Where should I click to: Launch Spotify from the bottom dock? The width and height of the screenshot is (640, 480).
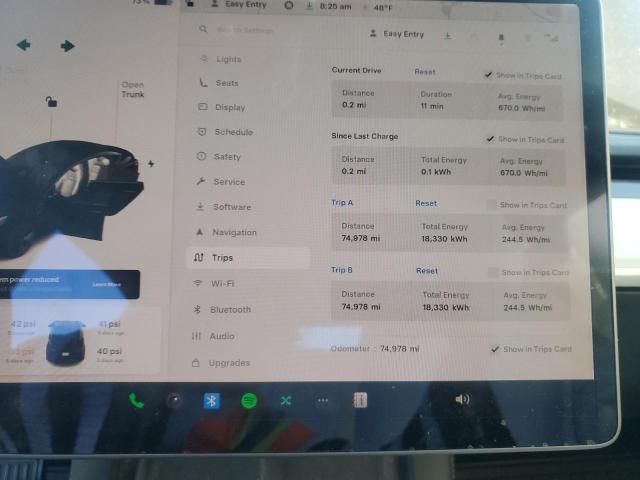click(249, 401)
